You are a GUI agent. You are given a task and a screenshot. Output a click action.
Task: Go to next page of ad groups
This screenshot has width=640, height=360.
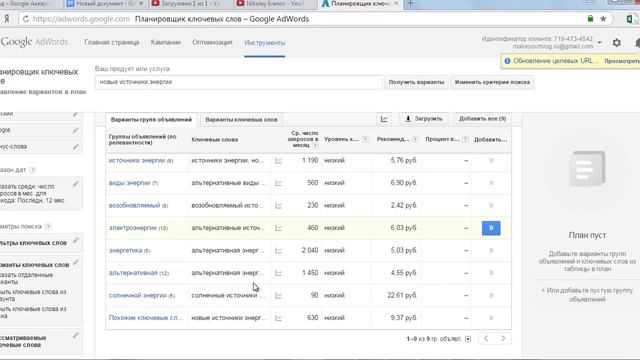click(503, 338)
